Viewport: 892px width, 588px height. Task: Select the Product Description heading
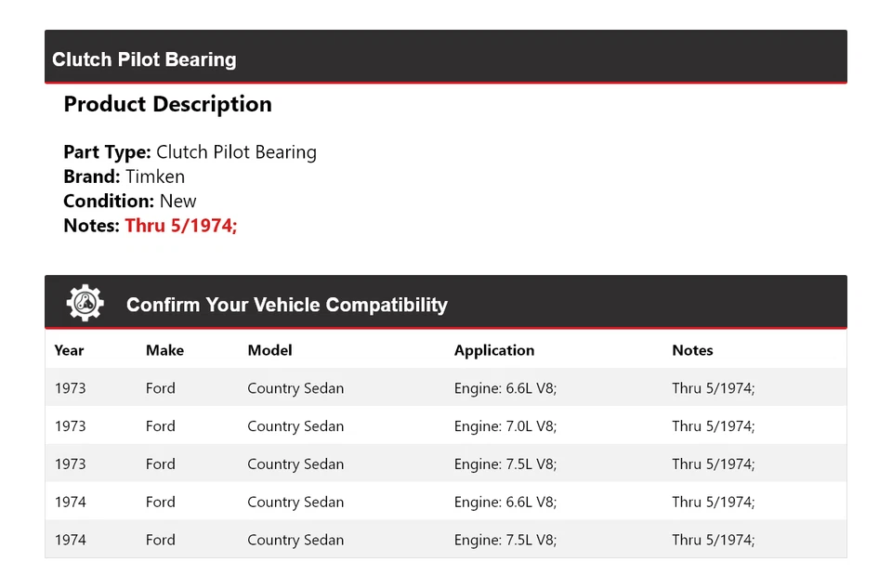167,104
